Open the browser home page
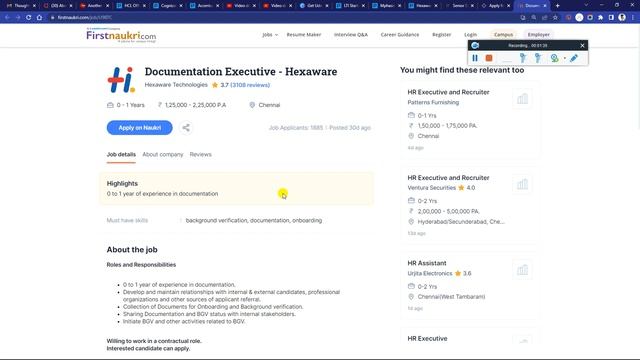This screenshot has height=360, width=640. point(39,18)
